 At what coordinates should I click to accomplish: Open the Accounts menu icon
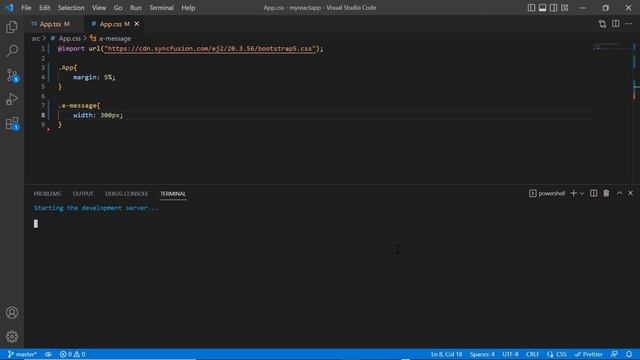click(12, 313)
